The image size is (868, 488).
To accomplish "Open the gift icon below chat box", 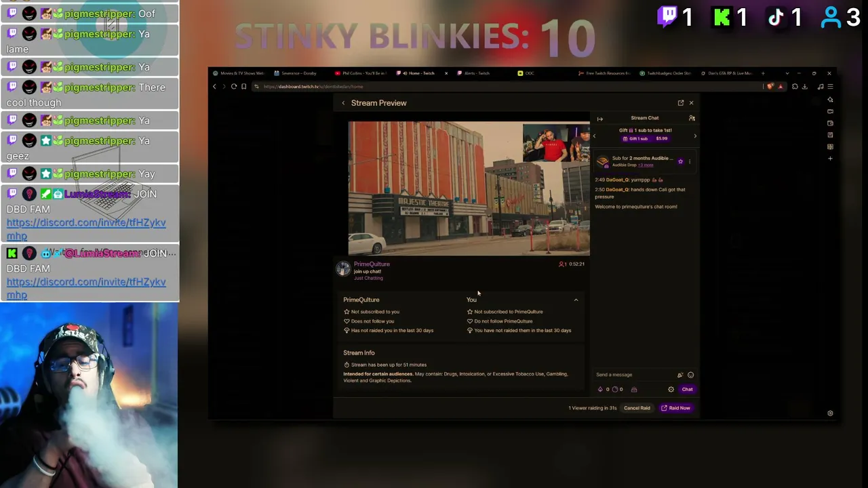I will coord(634,390).
